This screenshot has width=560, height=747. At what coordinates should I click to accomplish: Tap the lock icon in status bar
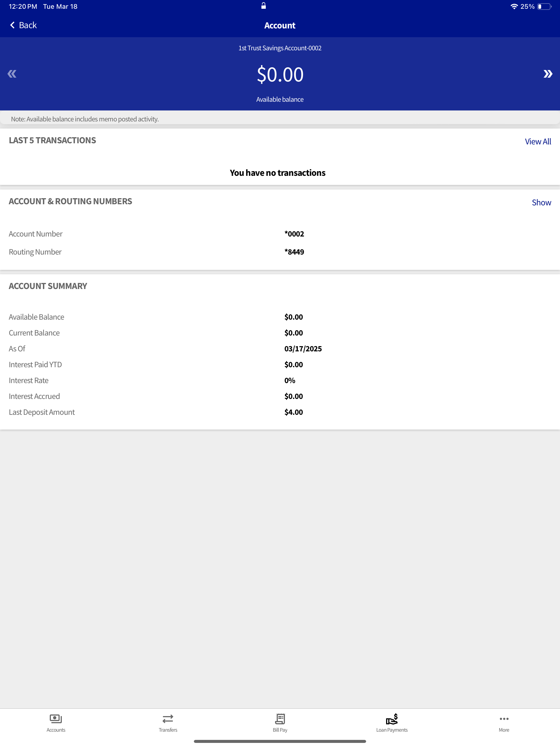coord(263,6)
